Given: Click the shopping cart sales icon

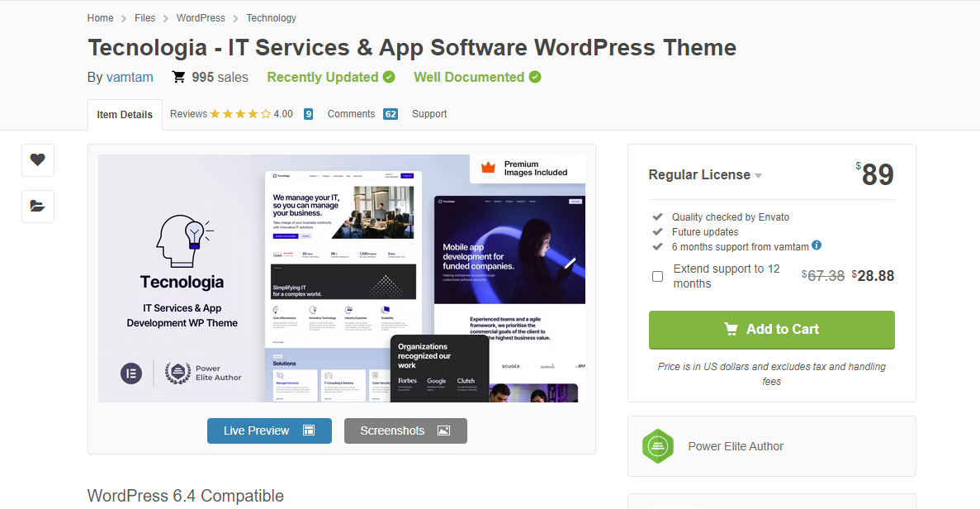Looking at the screenshot, I should 178,77.
